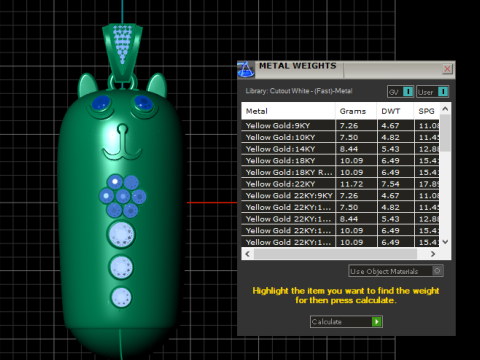Screen dimensions: 480x360
Task: Select the Yellow Gold:9KY row
Action: pyautogui.click(x=340, y=126)
